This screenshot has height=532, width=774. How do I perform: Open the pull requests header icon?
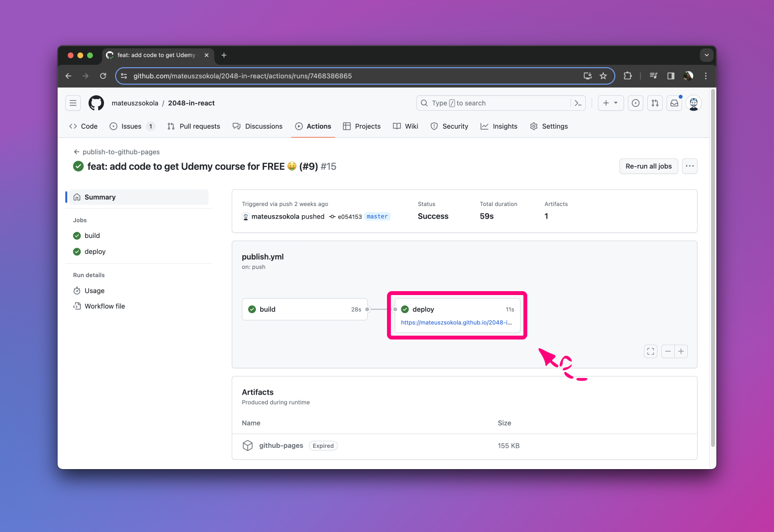(x=655, y=103)
